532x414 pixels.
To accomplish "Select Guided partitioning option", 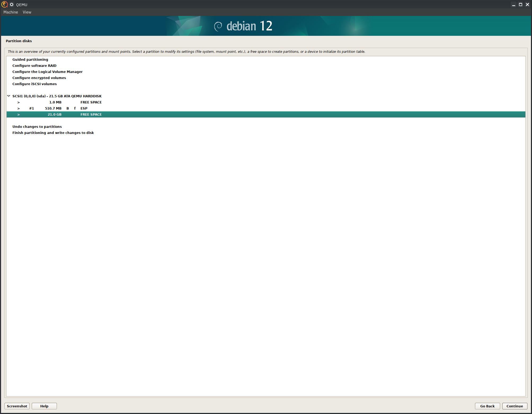I will (266, 60).
